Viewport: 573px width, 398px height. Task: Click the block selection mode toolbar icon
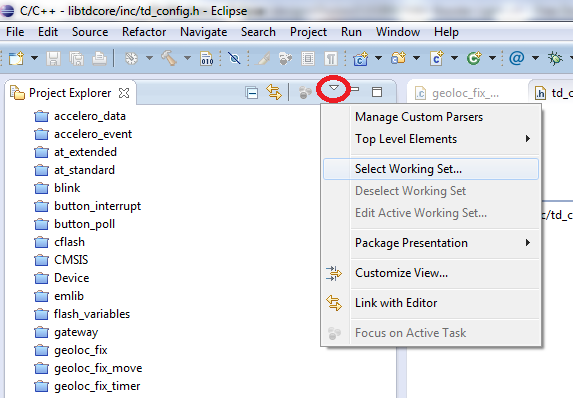[308, 58]
